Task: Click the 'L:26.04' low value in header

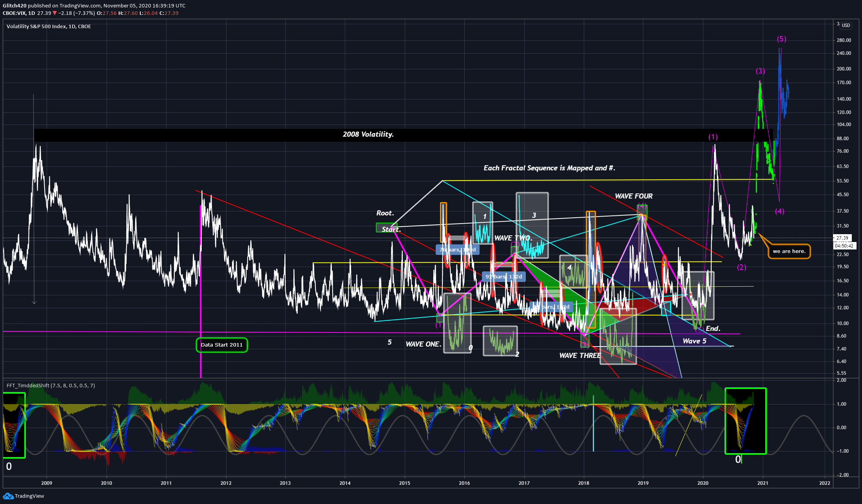Action: click(x=148, y=13)
